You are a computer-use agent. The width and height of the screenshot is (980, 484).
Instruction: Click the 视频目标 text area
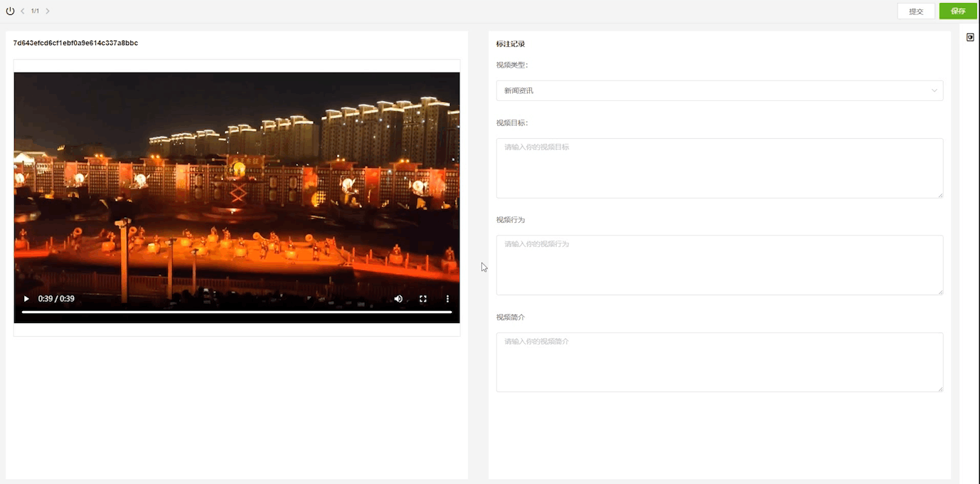pos(720,168)
